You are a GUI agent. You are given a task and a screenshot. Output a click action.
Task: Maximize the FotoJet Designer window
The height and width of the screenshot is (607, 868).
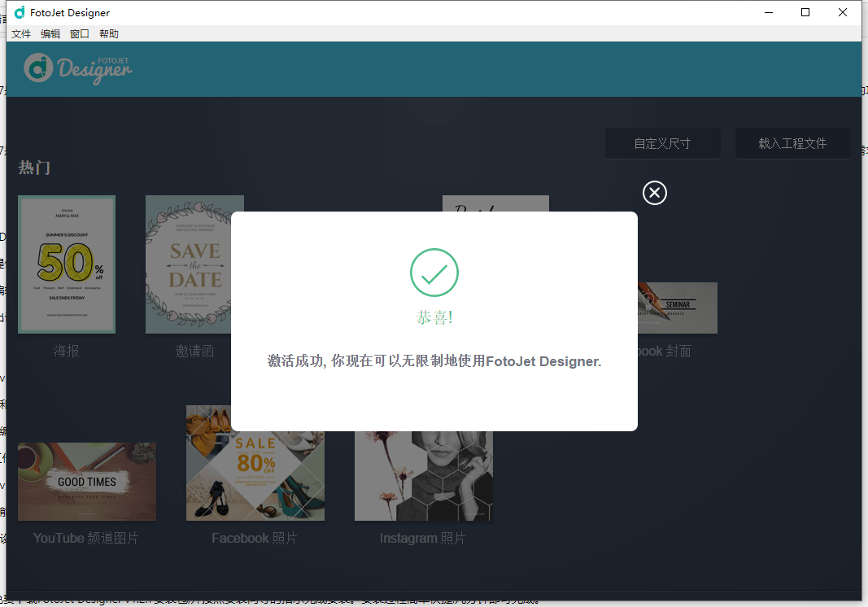805,12
